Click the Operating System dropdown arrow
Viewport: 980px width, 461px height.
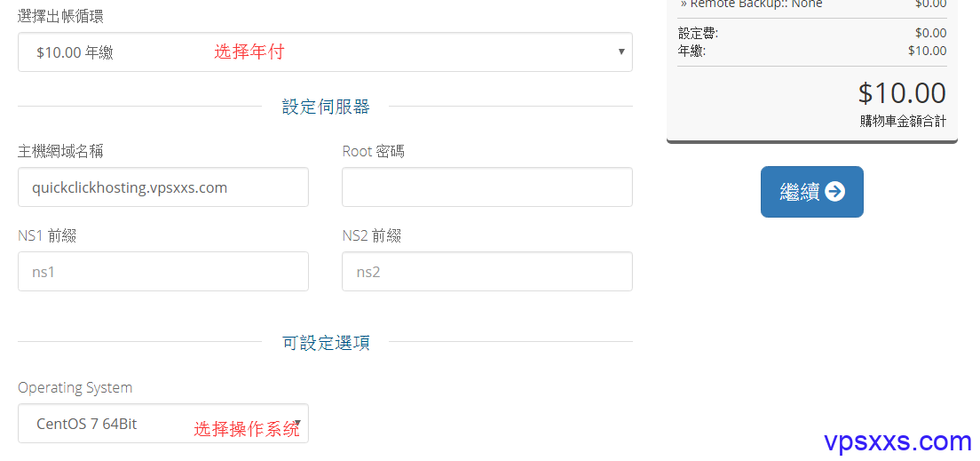(298, 424)
